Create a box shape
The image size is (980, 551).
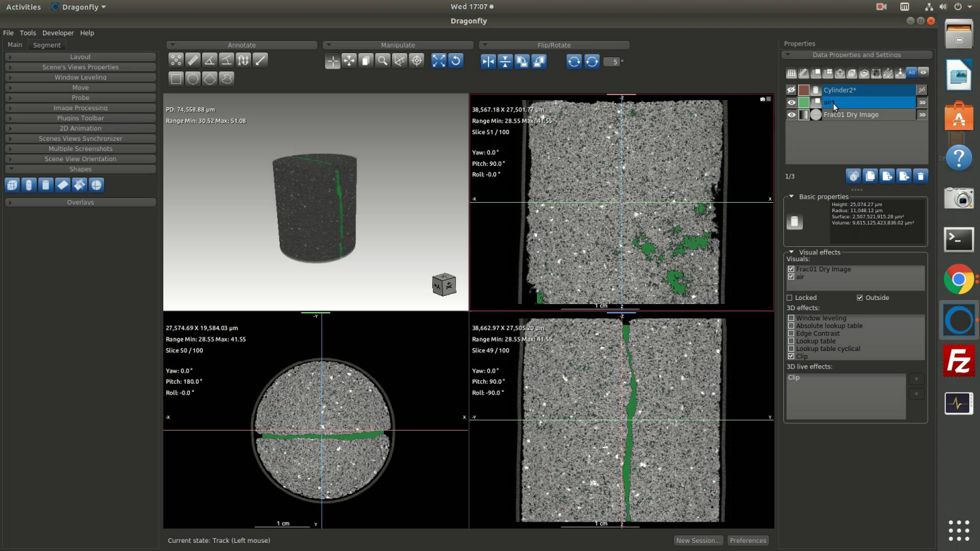[12, 185]
